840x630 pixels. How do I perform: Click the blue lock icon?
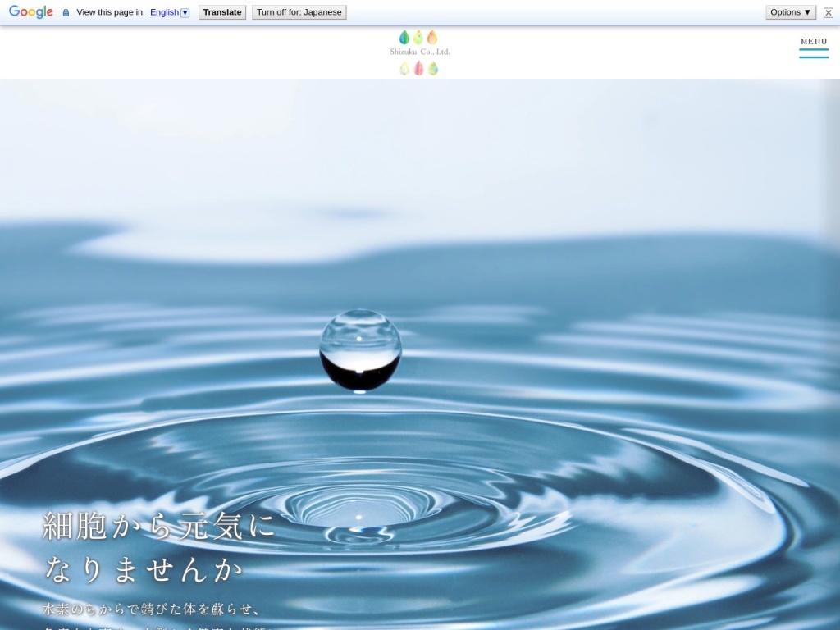coord(66,12)
